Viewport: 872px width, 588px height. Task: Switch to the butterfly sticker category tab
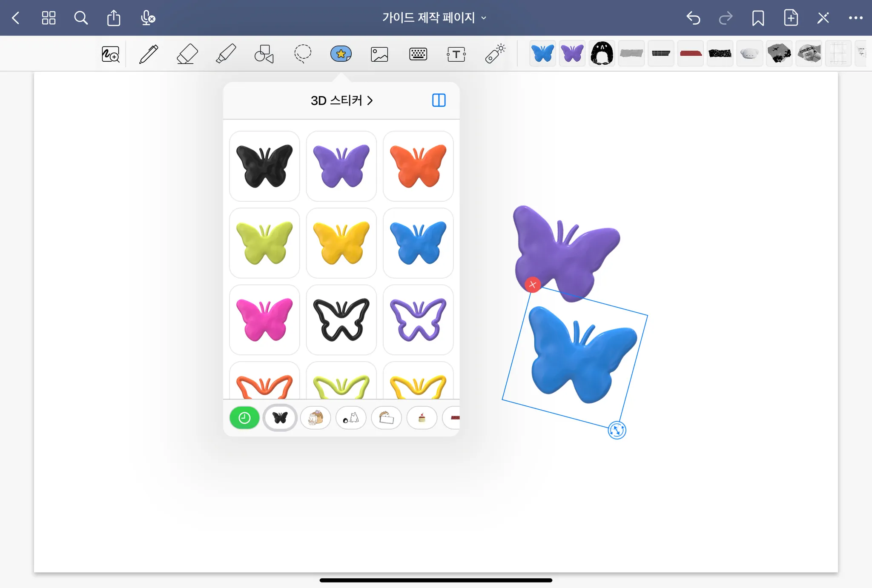tap(280, 418)
